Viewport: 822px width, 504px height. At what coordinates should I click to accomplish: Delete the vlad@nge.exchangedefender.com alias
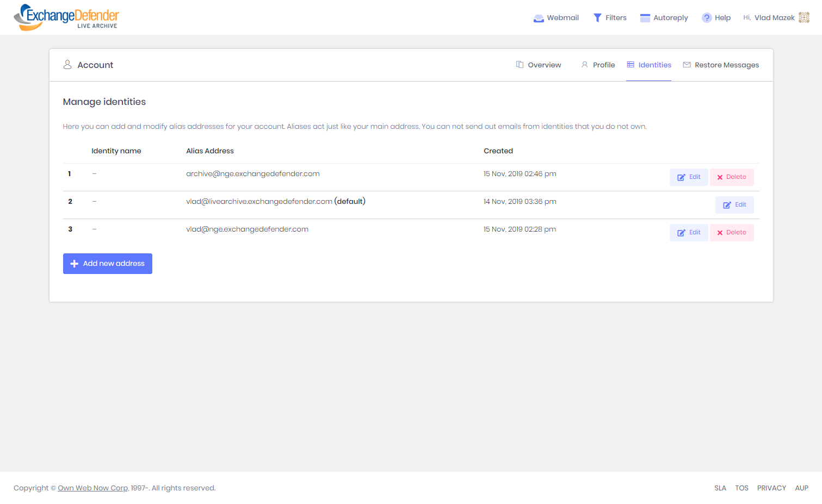(731, 233)
